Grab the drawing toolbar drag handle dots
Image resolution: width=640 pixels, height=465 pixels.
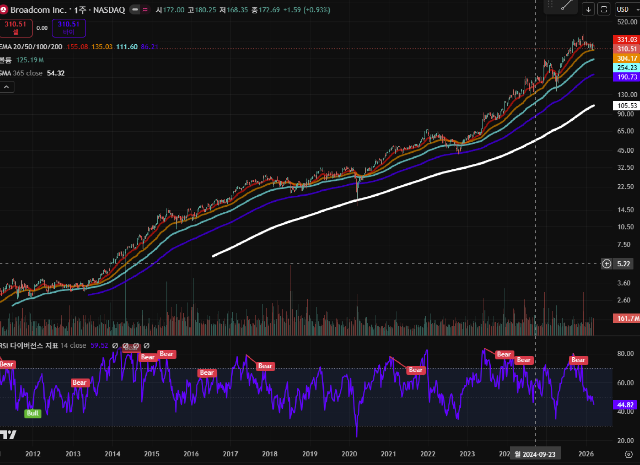click(x=551, y=4)
